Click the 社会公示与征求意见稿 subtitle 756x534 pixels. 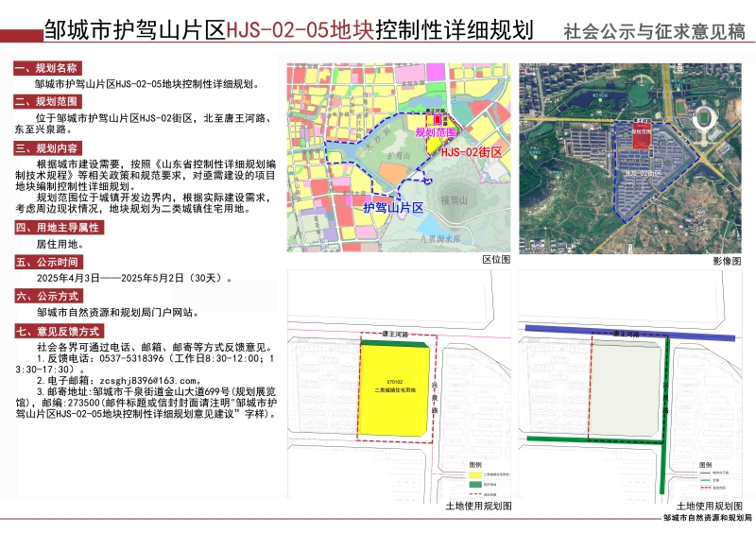tap(654, 31)
